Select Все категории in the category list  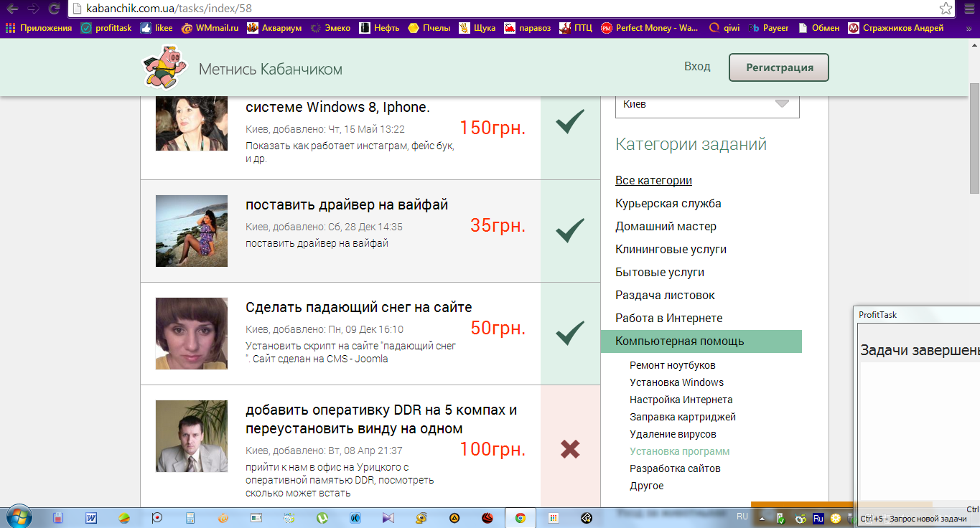click(x=653, y=180)
